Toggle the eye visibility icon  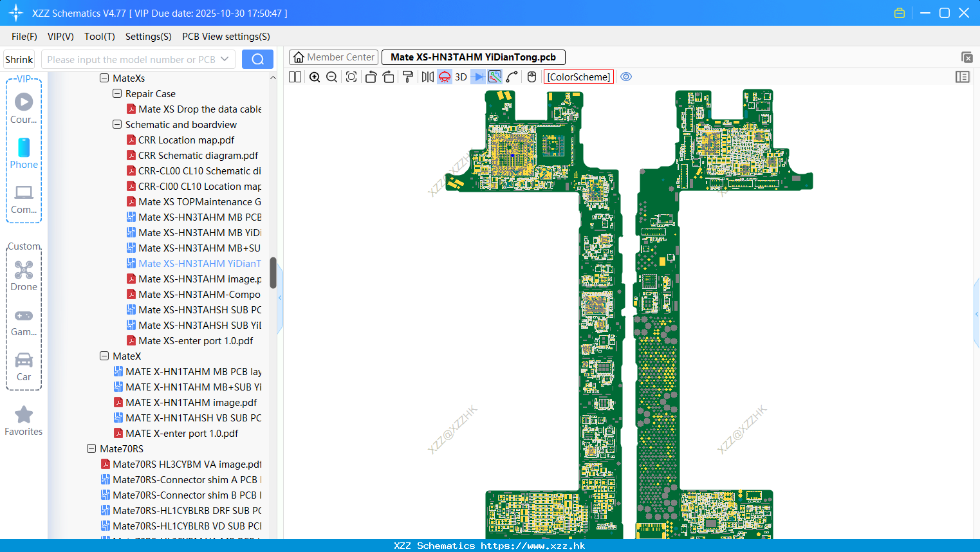[x=626, y=77]
